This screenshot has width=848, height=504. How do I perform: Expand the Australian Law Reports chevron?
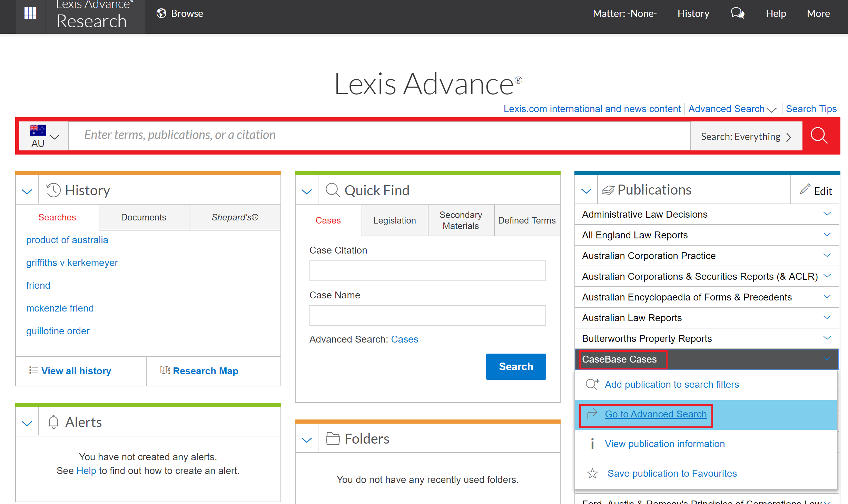coord(827,317)
